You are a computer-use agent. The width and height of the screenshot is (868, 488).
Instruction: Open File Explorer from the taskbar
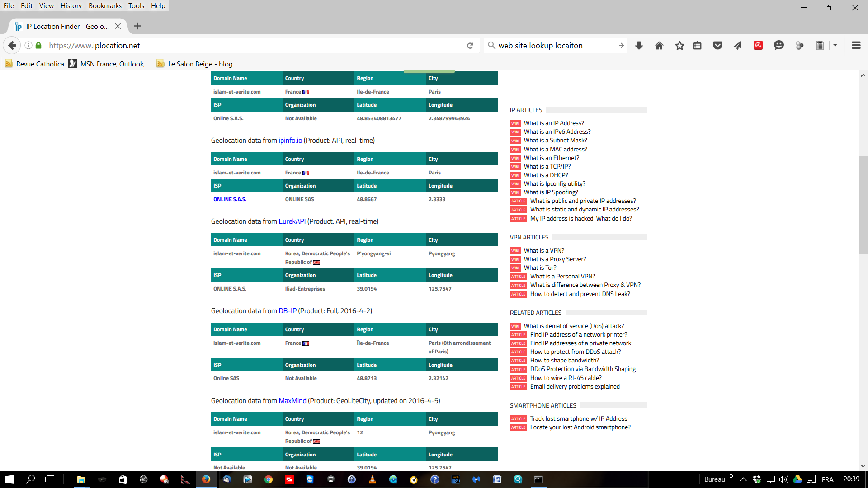tap(81, 479)
